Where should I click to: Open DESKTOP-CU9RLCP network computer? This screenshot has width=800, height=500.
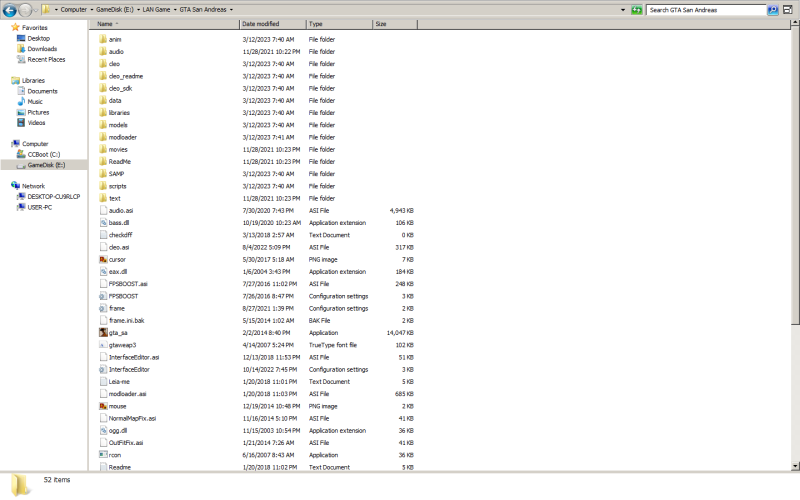click(x=54, y=197)
